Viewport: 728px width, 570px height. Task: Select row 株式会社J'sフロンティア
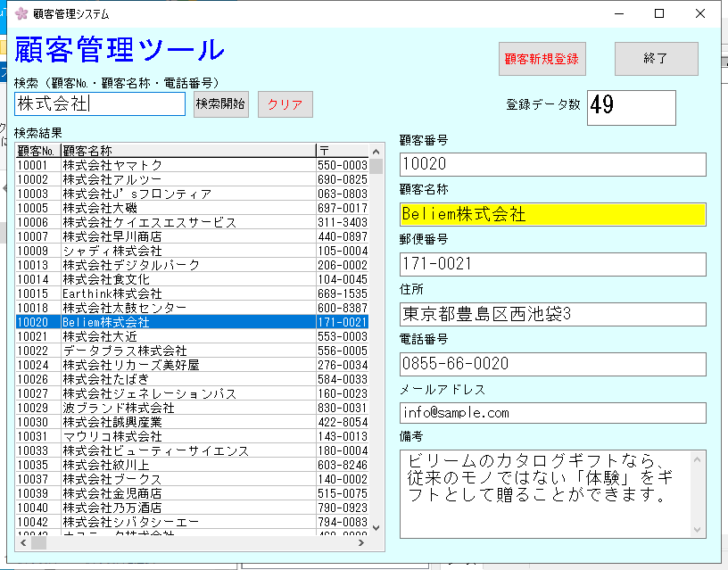click(x=192, y=194)
